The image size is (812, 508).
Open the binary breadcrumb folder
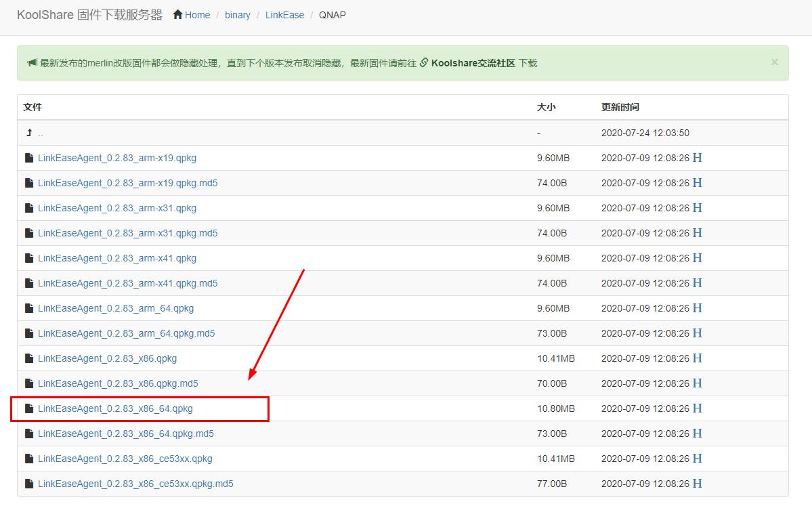238,15
